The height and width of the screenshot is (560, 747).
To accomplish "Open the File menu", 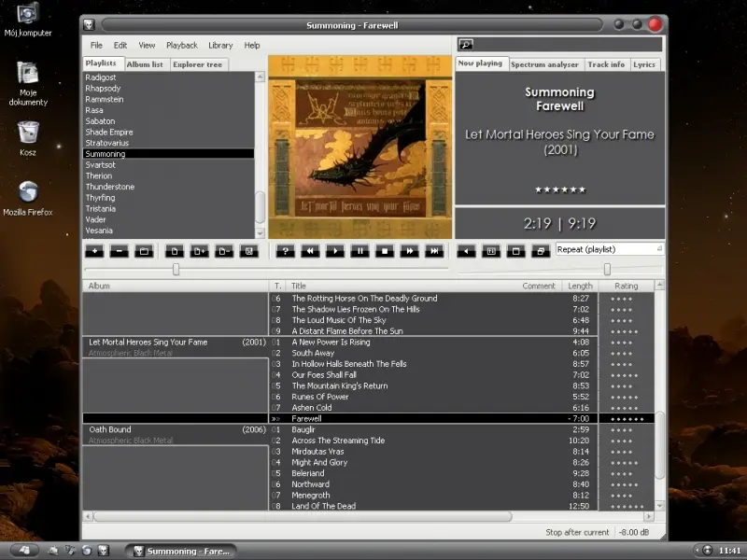I will coord(96,45).
